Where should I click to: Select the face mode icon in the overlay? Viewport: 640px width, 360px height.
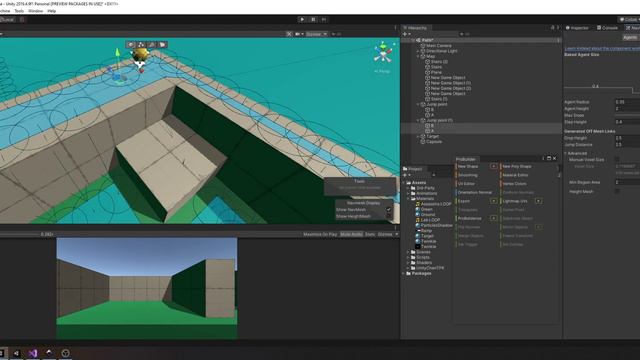162,44
